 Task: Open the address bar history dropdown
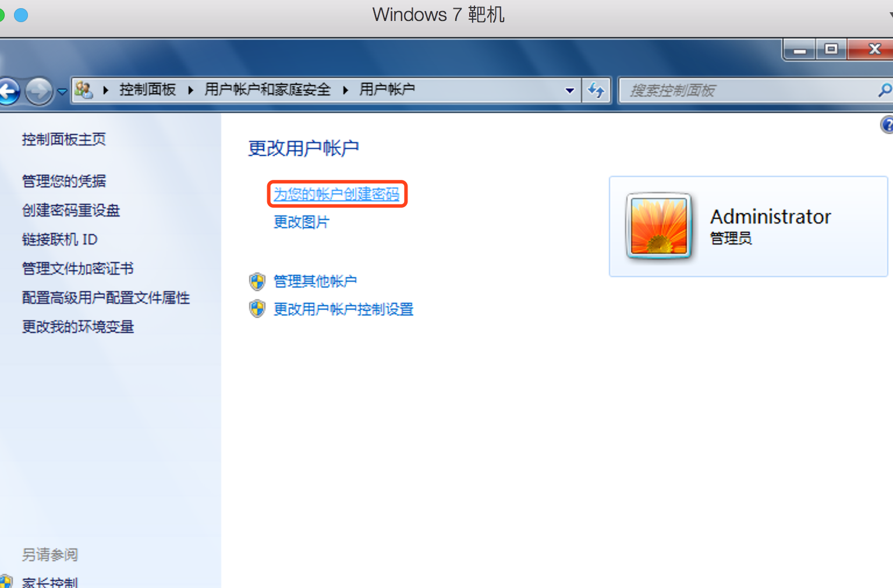[570, 90]
